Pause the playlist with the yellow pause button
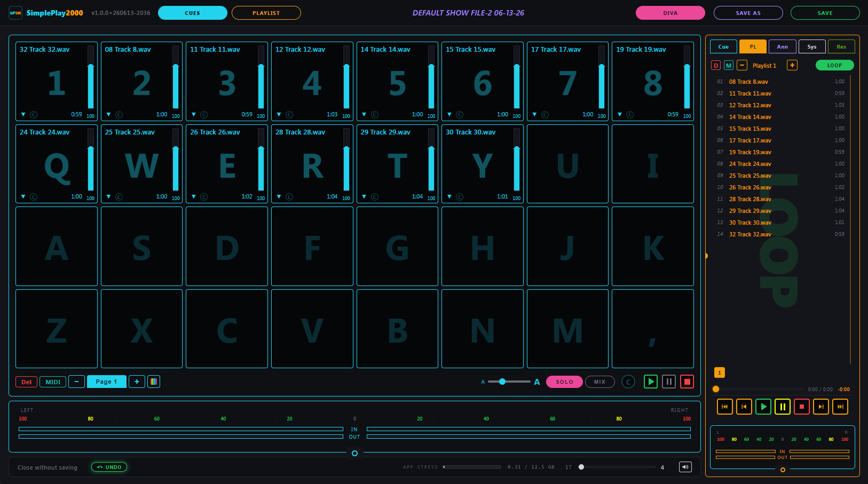 (x=783, y=407)
